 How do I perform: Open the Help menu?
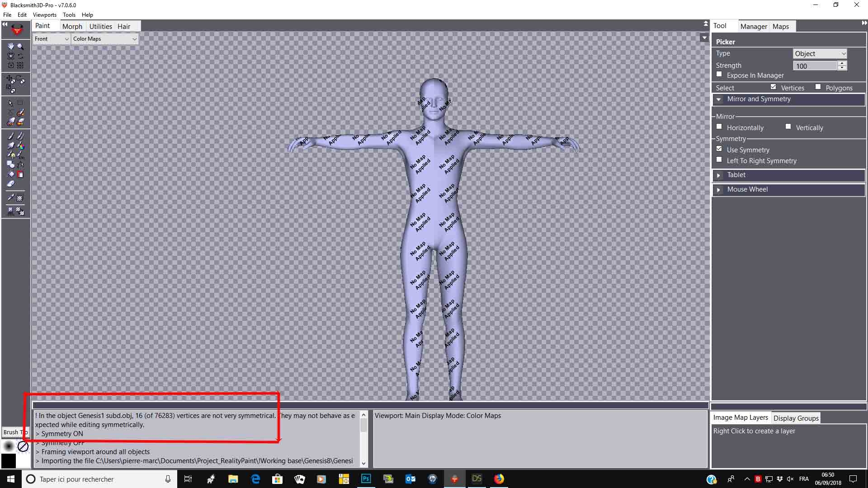click(87, 15)
